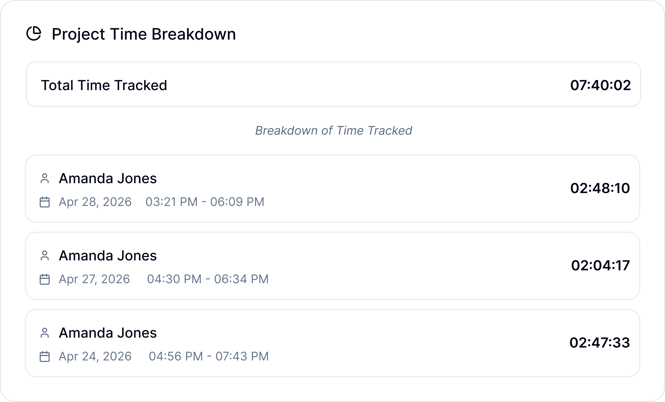
Task: Click the user icon for the Apr 27 entry
Action: [x=44, y=256]
